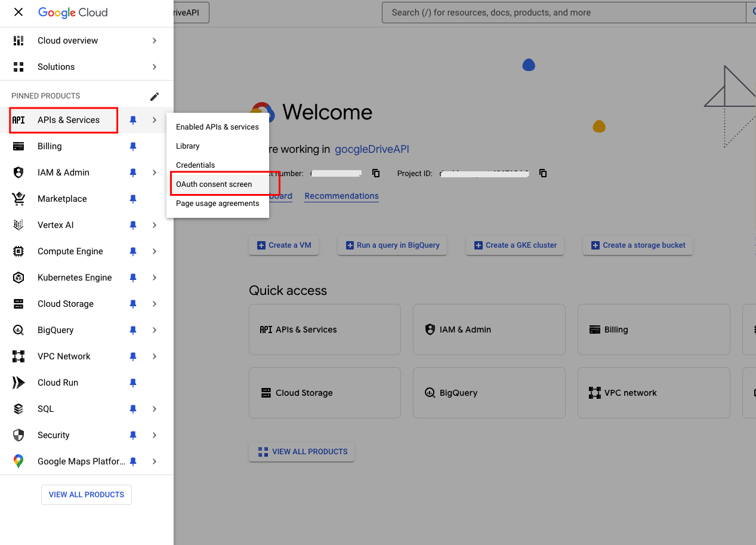The height and width of the screenshot is (545, 756).
Task: Open Credentials submenu item
Action: point(217,165)
